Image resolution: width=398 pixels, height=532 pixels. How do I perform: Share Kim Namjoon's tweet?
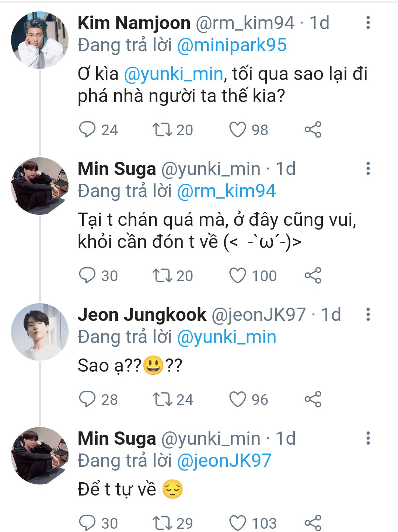[313, 130]
